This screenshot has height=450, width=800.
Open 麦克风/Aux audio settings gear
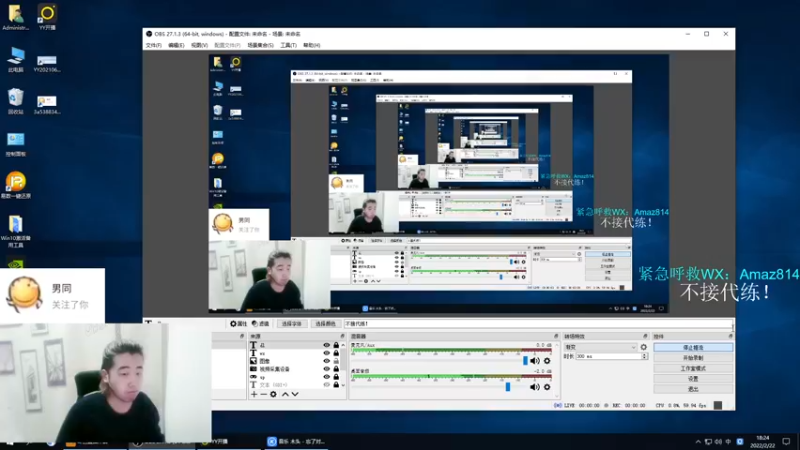click(x=547, y=361)
